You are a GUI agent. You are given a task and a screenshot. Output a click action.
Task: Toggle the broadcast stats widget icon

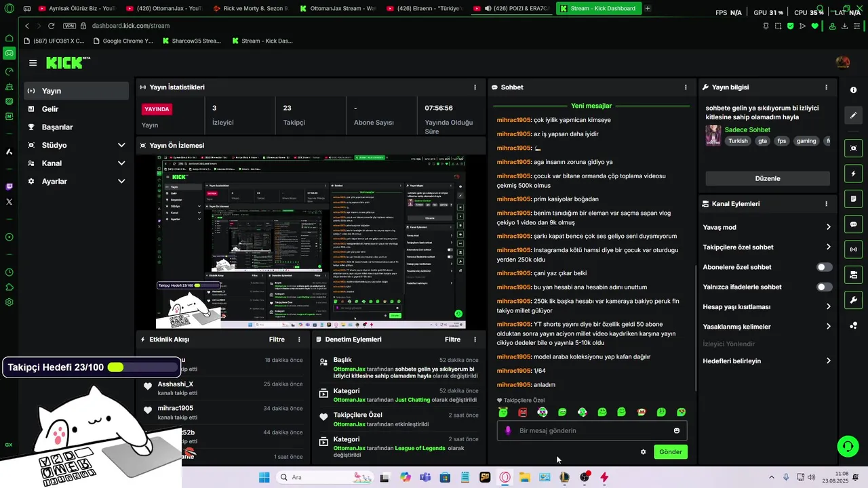[x=853, y=249]
